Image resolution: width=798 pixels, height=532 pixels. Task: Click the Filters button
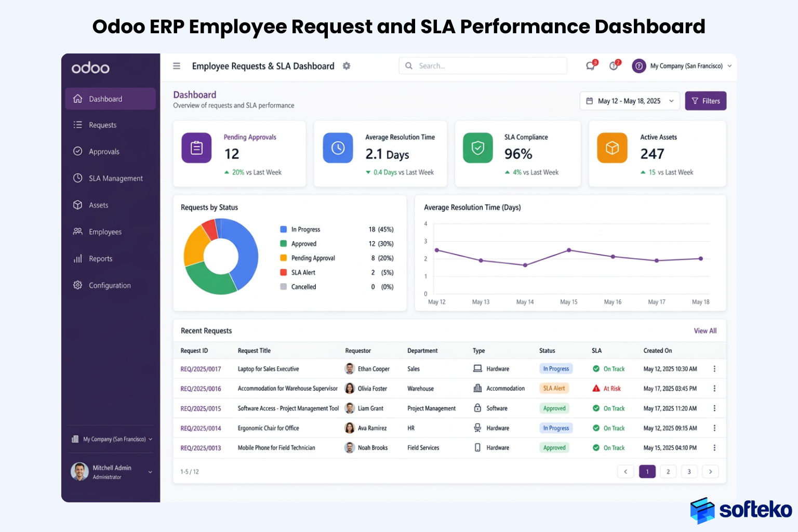pos(706,101)
